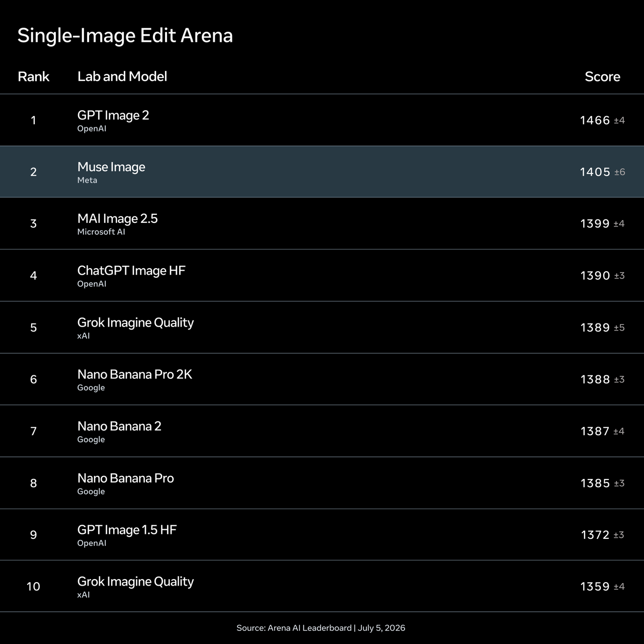The height and width of the screenshot is (644, 644).
Task: Open GPT Image 1.5 HF entry
Action: pyautogui.click(x=322, y=534)
